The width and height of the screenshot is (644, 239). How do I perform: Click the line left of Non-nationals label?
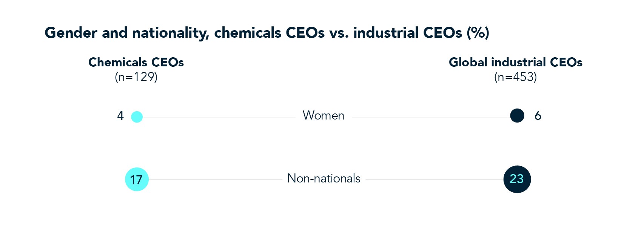tap(215, 179)
